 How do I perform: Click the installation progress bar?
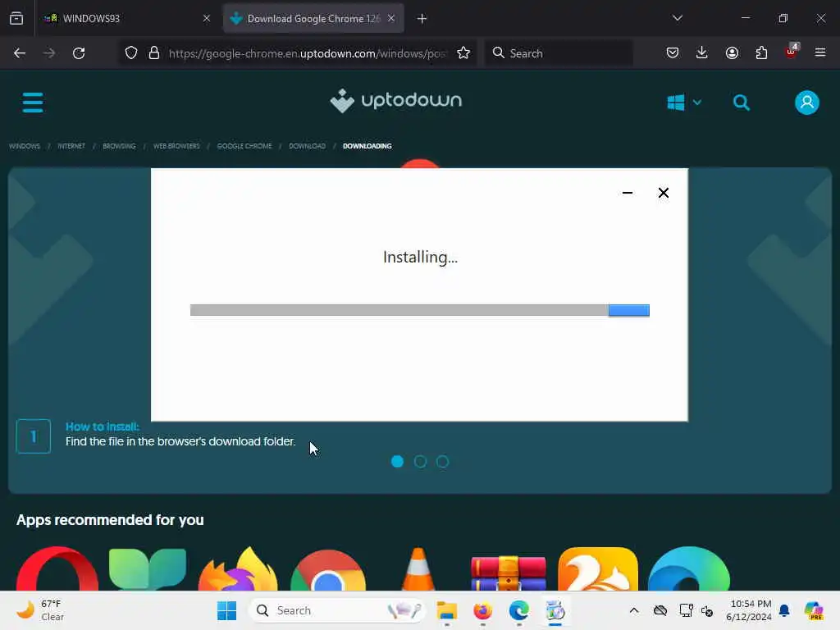tap(419, 310)
